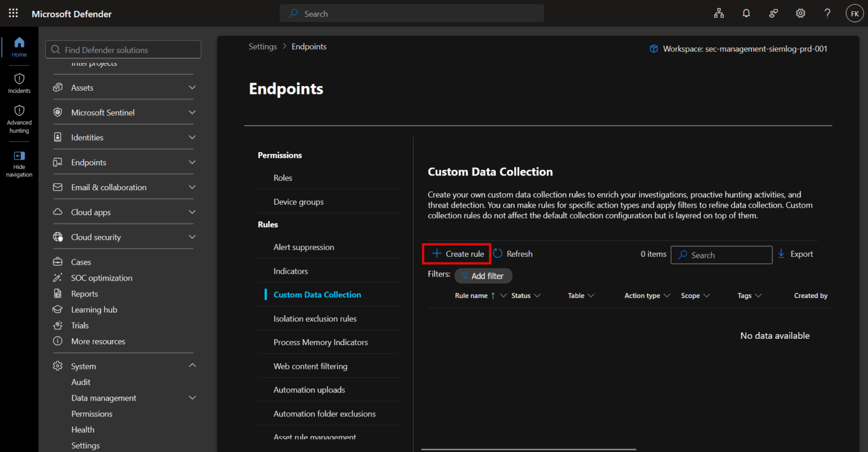Screen dimensions: 868x452
Task: Open SOC optimization in the navigation
Action: 102,278
